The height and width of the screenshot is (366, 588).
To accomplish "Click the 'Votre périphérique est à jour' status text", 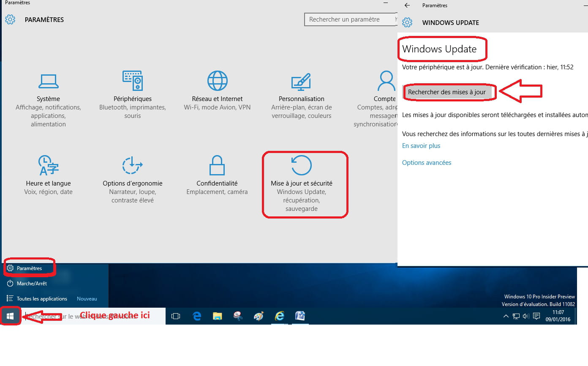I will tap(488, 67).
